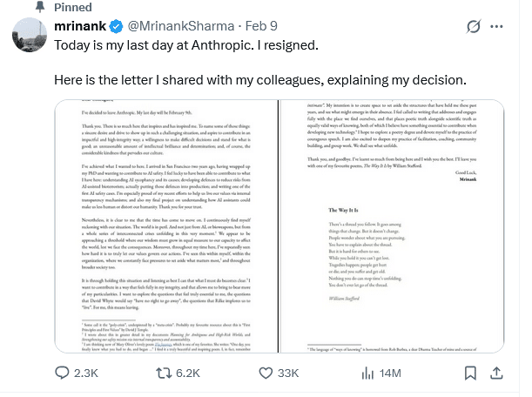Bookmark this pinned post
The image size is (532, 397).
pos(471,374)
